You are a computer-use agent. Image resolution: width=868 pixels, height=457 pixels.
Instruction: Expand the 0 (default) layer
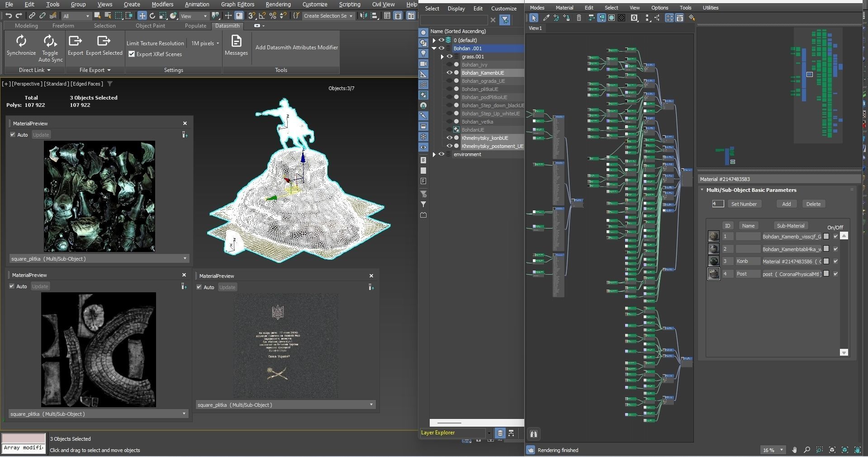(434, 40)
